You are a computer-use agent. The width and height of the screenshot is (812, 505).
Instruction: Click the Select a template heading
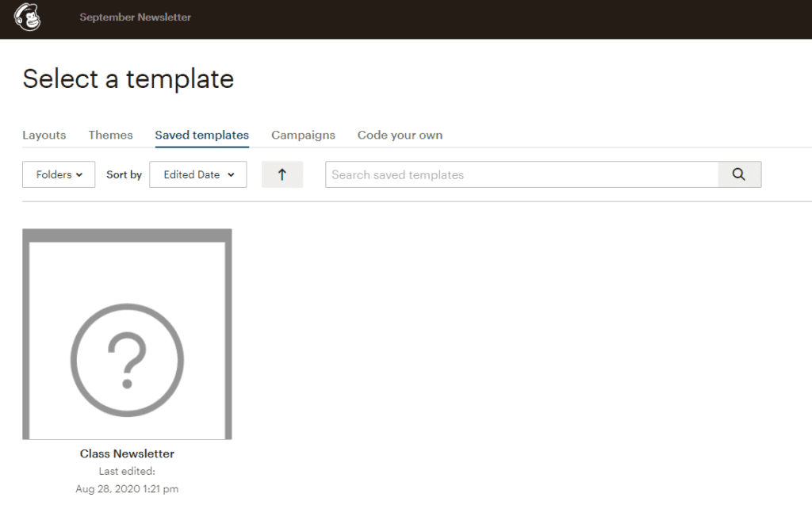128,79
